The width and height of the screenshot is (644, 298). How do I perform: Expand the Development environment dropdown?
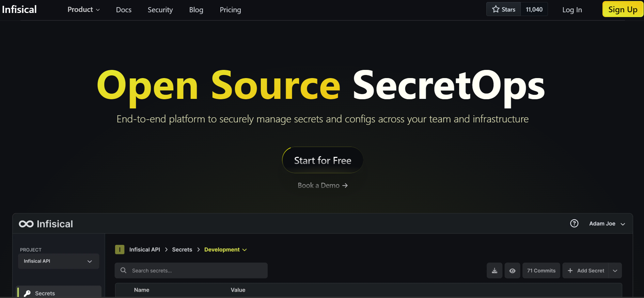coord(225,250)
